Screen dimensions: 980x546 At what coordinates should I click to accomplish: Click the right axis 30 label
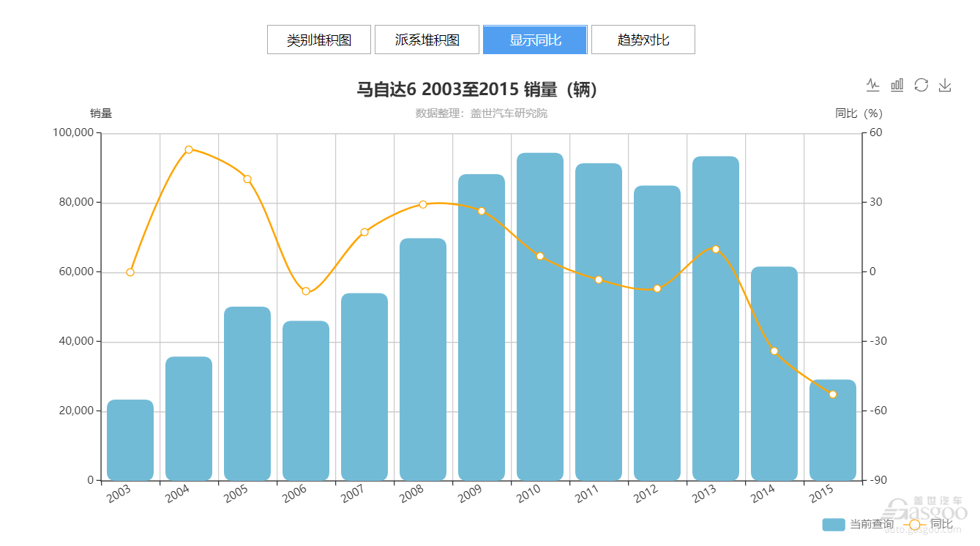coord(876,203)
